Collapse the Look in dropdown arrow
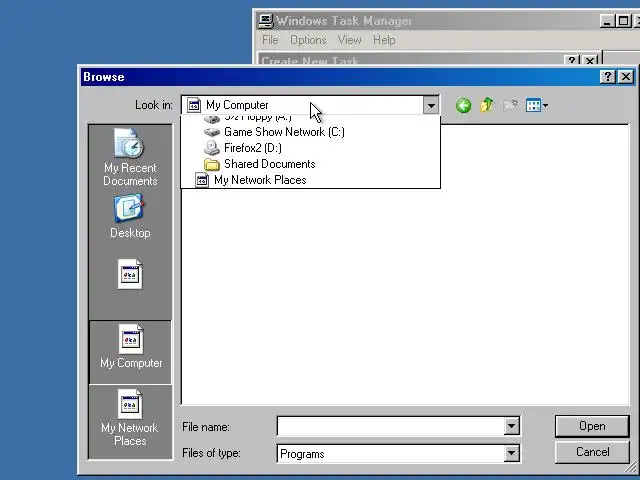This screenshot has height=480, width=640. tap(431, 105)
